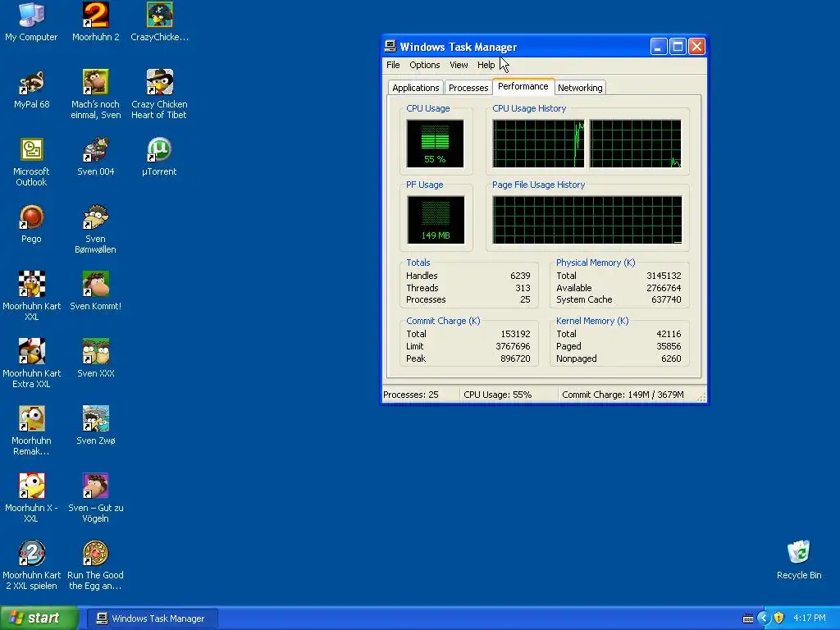Select the Moorhuhn X - XXL icon
Image resolution: width=840 pixels, height=630 pixels.
coord(31,498)
